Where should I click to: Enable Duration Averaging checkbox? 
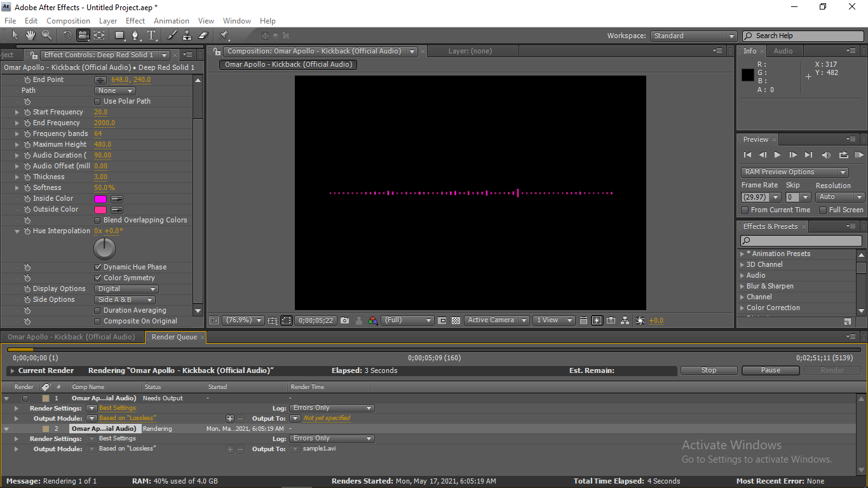click(x=97, y=311)
